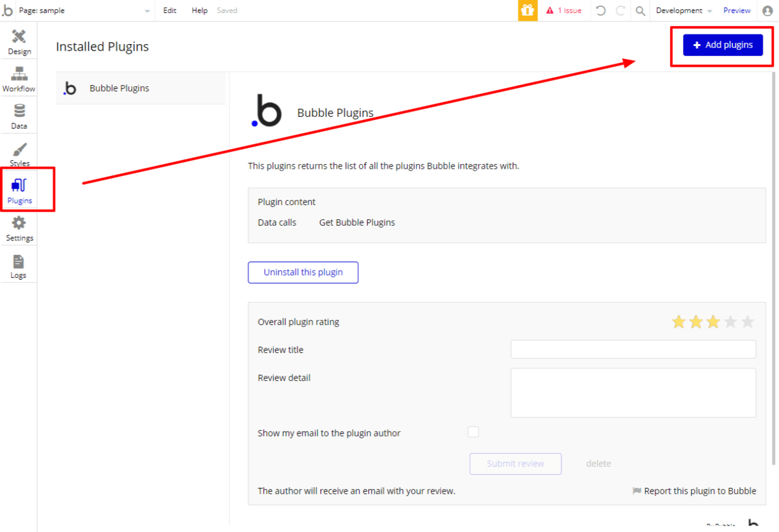Click the Get Bubble Plugins data call text

tap(357, 223)
